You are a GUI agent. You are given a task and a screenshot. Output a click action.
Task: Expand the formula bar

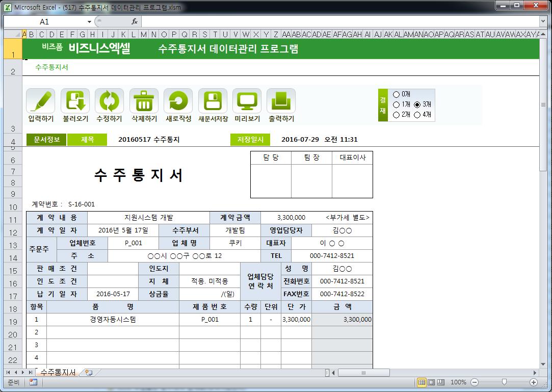click(543, 21)
